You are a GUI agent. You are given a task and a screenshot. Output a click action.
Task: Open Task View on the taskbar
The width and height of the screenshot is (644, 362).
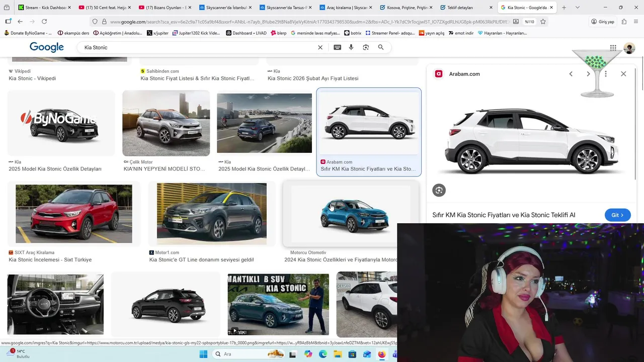292,354
